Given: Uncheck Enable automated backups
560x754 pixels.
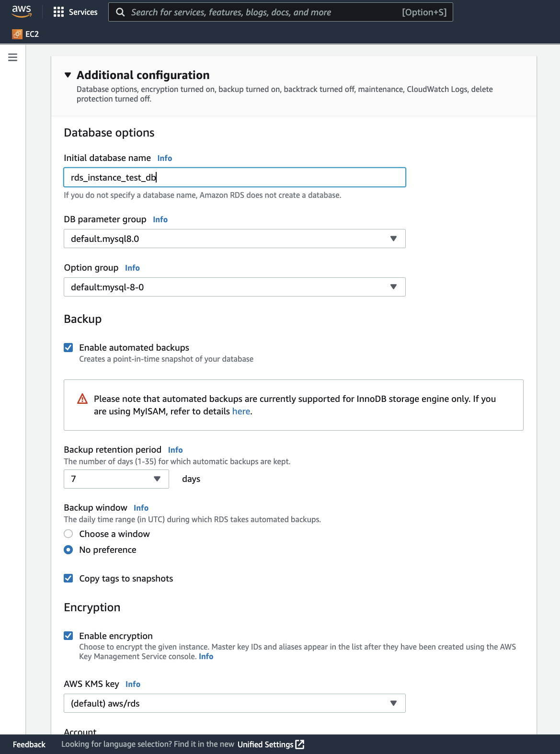Looking at the screenshot, I should click(x=69, y=348).
